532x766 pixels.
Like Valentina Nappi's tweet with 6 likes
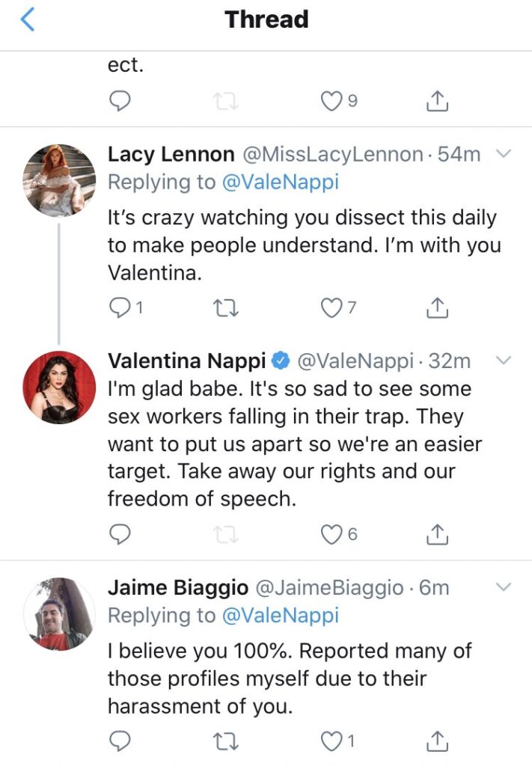(x=331, y=534)
